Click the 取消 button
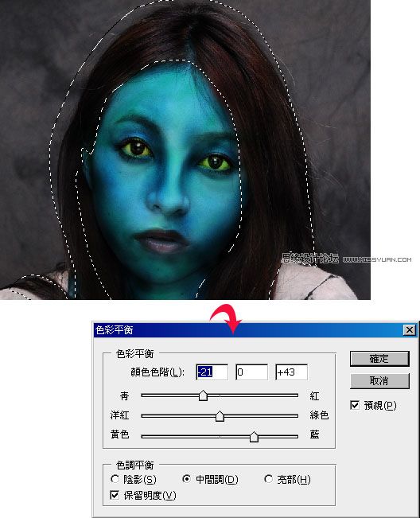The image size is (420, 518). point(379,381)
